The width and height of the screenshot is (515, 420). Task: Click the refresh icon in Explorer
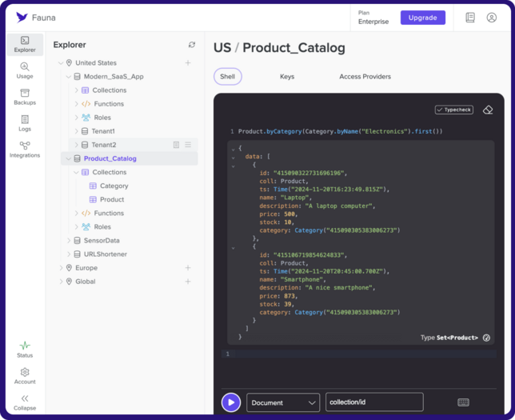(191, 45)
